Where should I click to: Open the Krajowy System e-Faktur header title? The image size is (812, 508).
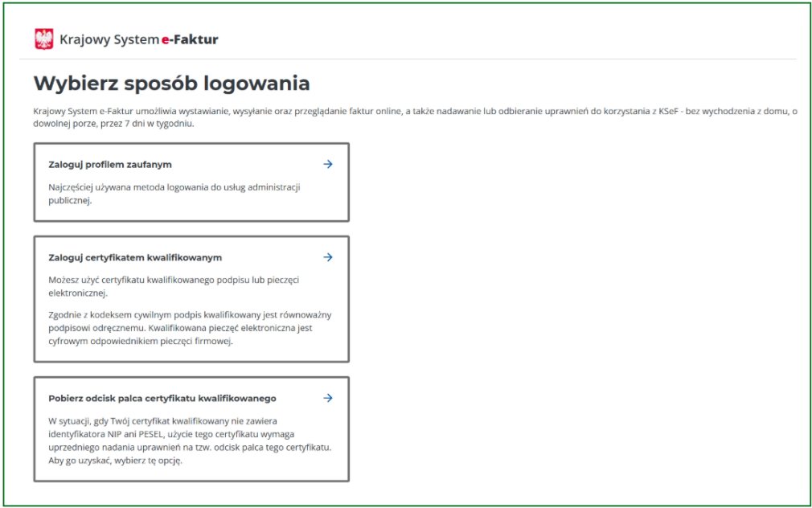point(139,39)
